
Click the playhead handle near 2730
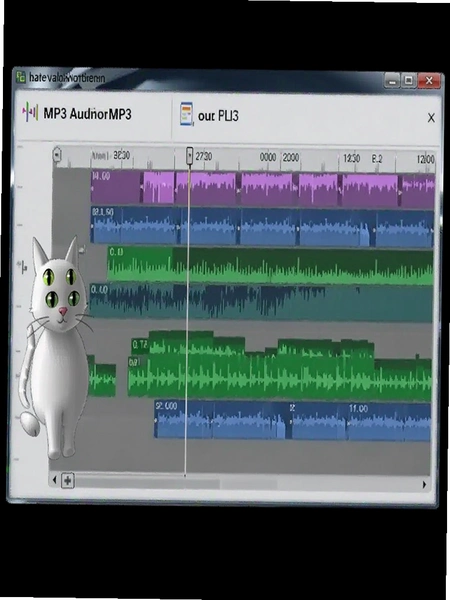click(190, 156)
